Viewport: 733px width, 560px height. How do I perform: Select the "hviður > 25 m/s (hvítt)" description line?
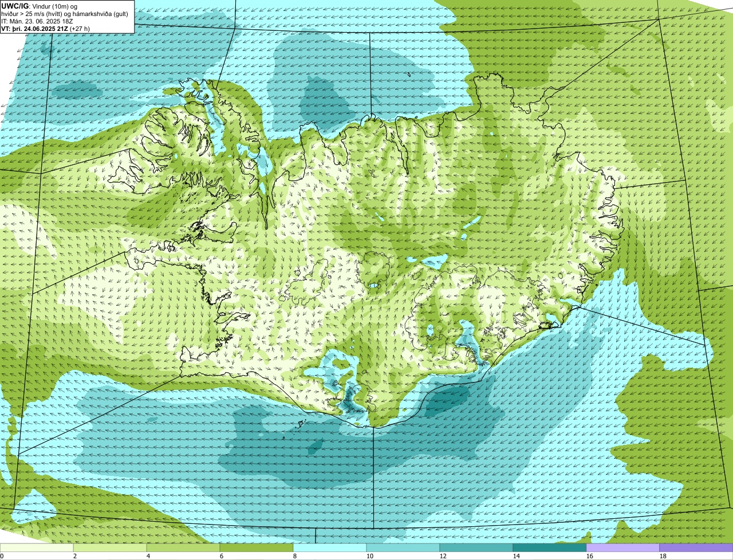65,13
